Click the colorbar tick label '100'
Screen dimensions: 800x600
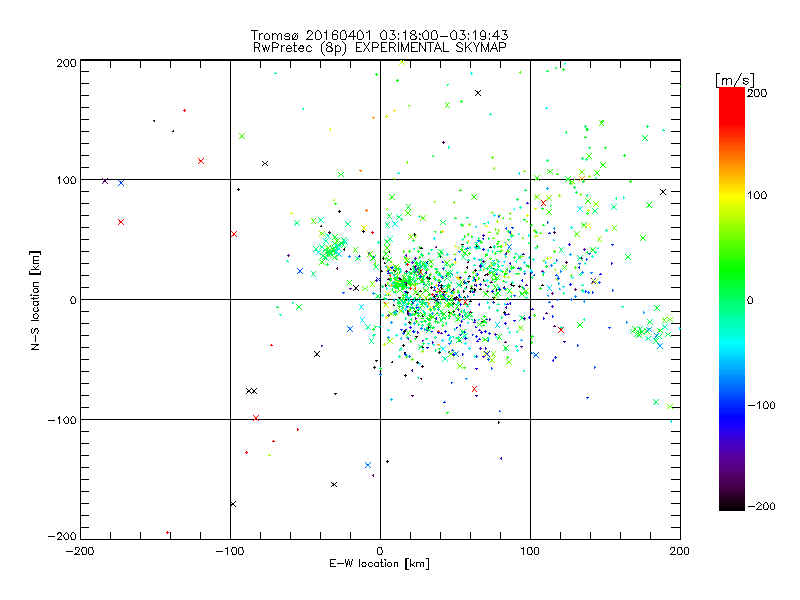pyautogui.click(x=757, y=195)
